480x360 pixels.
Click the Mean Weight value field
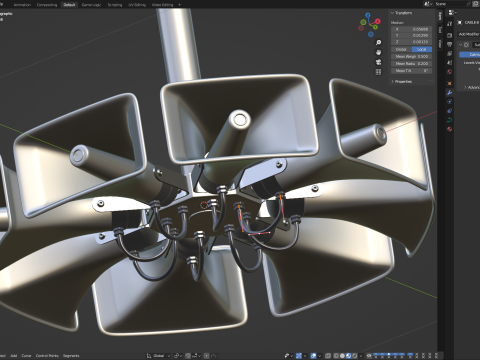pyautogui.click(x=412, y=56)
